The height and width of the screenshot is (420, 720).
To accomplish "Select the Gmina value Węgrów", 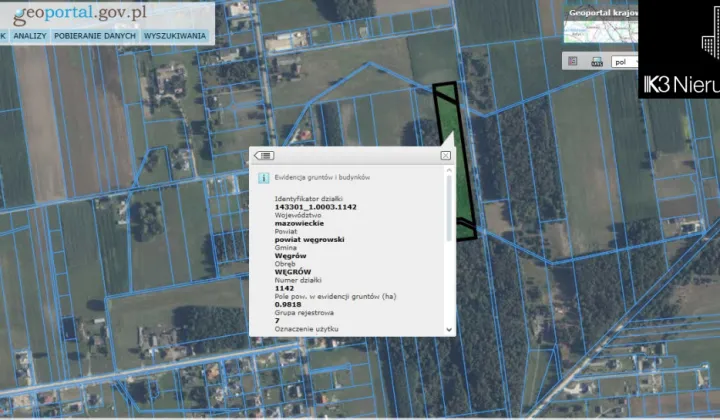I will pos(291,256).
